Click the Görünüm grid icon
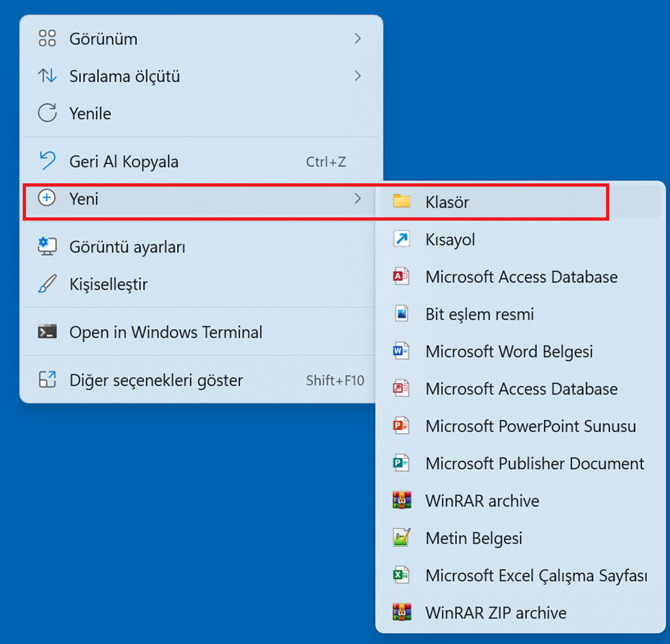This screenshot has height=644, width=670. pos(47,38)
